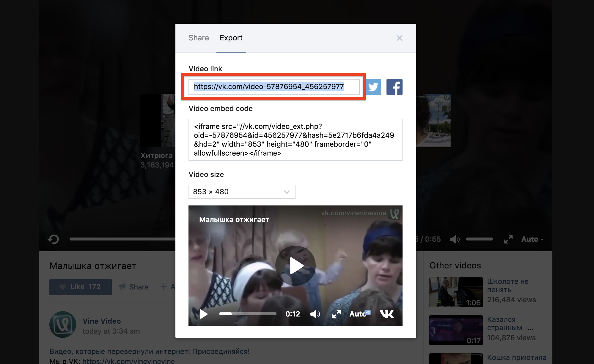Click the '216,484 views' count text
The height and width of the screenshot is (364, 594).
[511, 300]
